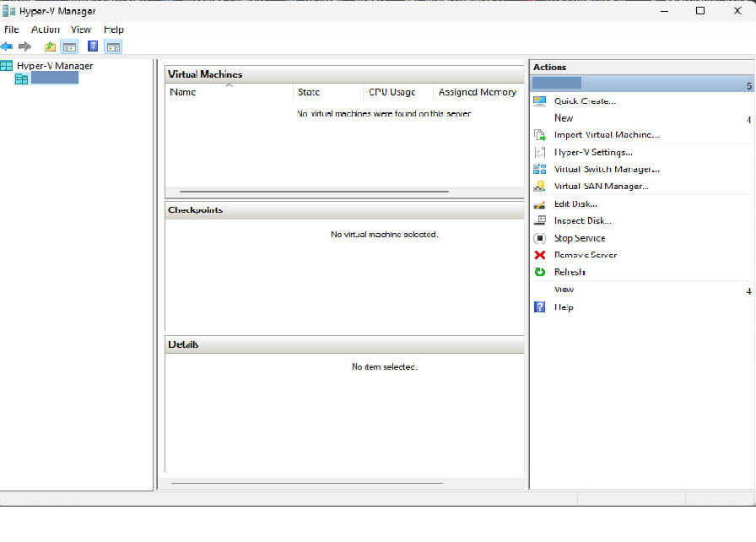Launch Virtual SAN Manager
The height and width of the screenshot is (542, 756).
pyautogui.click(x=602, y=186)
